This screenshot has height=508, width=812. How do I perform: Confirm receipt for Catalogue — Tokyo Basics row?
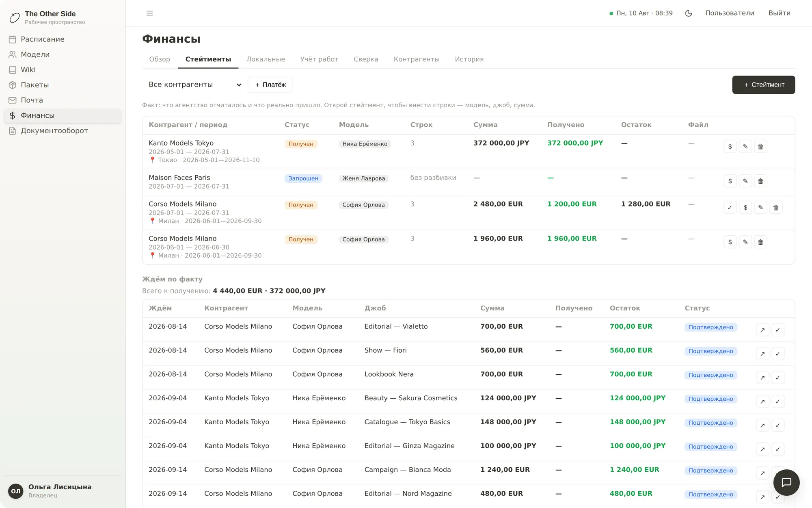tap(778, 426)
